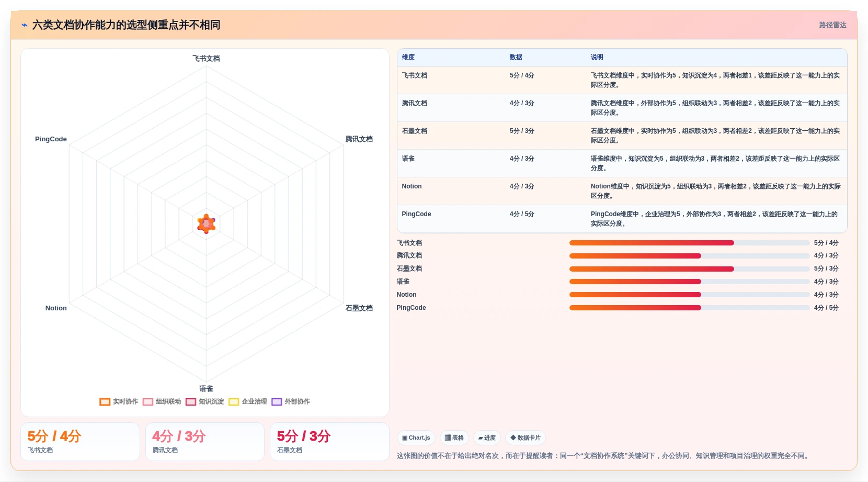Click the 腾讯文档 label in progress list
This screenshot has width=868, height=482.
pyautogui.click(x=409, y=256)
